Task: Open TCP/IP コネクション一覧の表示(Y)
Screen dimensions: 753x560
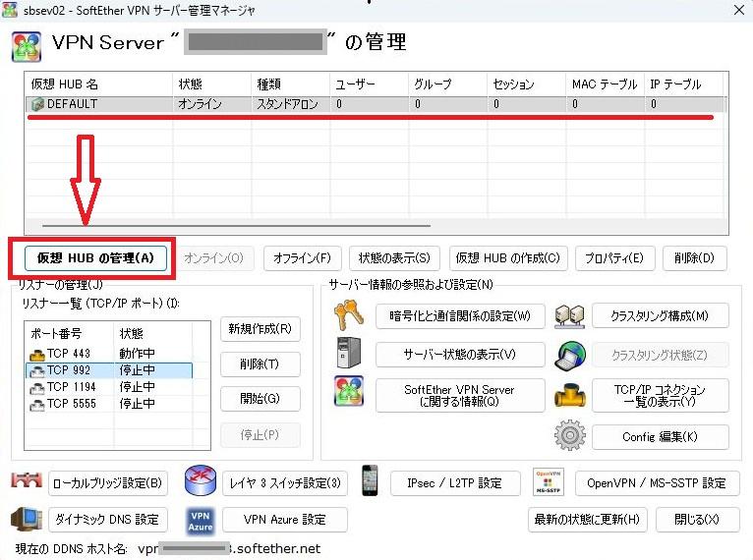Action: [x=661, y=395]
